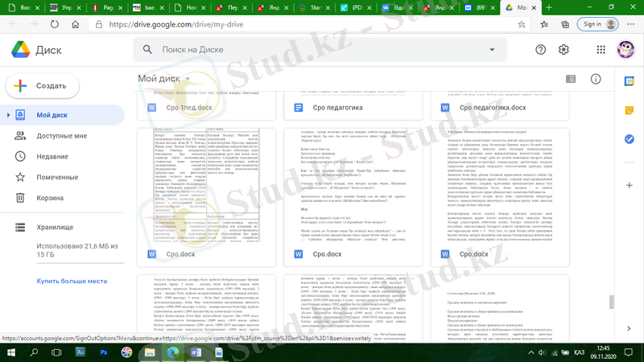Hide the side panel chevron
Screen dimensions: 644x362
[629, 328]
